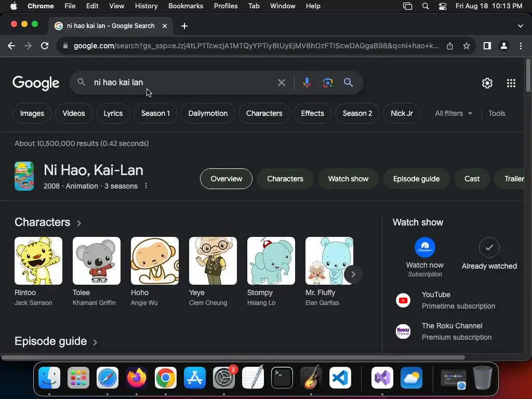532x399 pixels.
Task: Click the YouTube logo icon
Action: (x=403, y=300)
